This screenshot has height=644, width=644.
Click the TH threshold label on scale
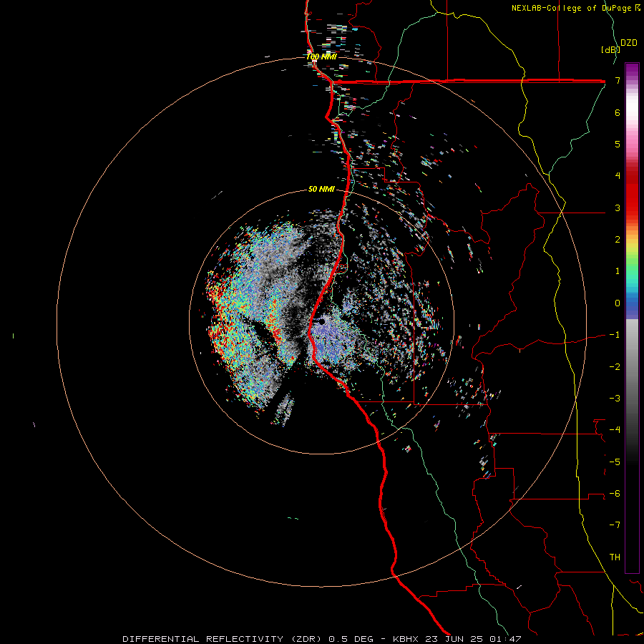(615, 557)
